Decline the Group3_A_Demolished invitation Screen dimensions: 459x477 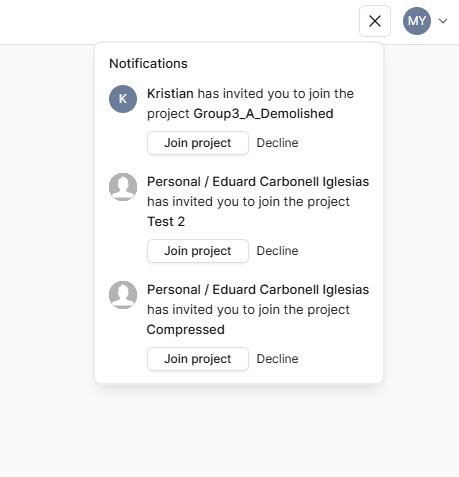click(277, 143)
